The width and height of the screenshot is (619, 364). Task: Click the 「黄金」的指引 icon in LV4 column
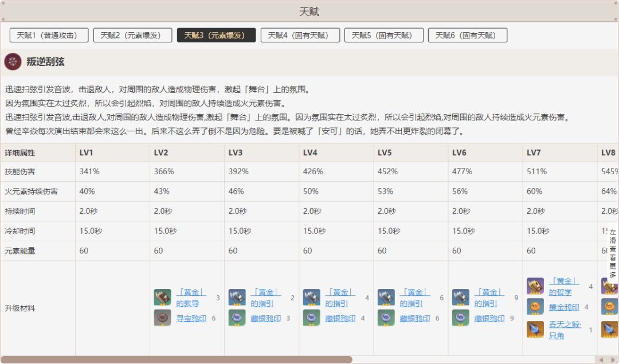pyautogui.click(x=311, y=298)
